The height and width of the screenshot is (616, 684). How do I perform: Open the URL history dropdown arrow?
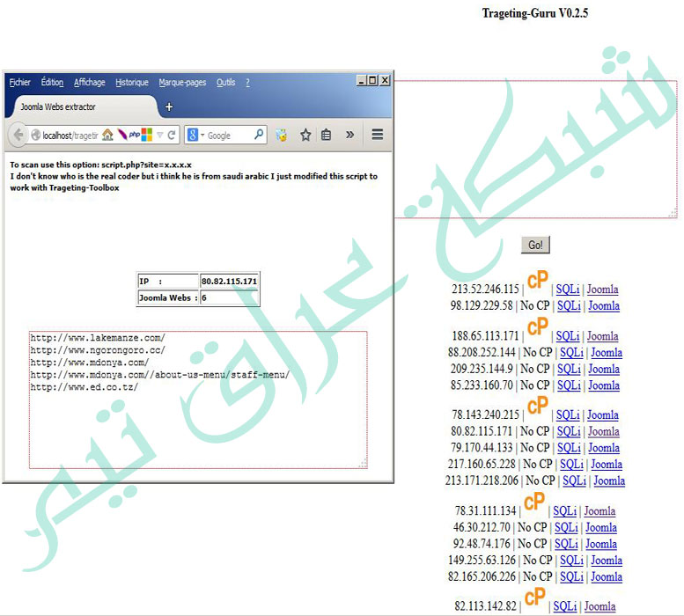(x=160, y=136)
